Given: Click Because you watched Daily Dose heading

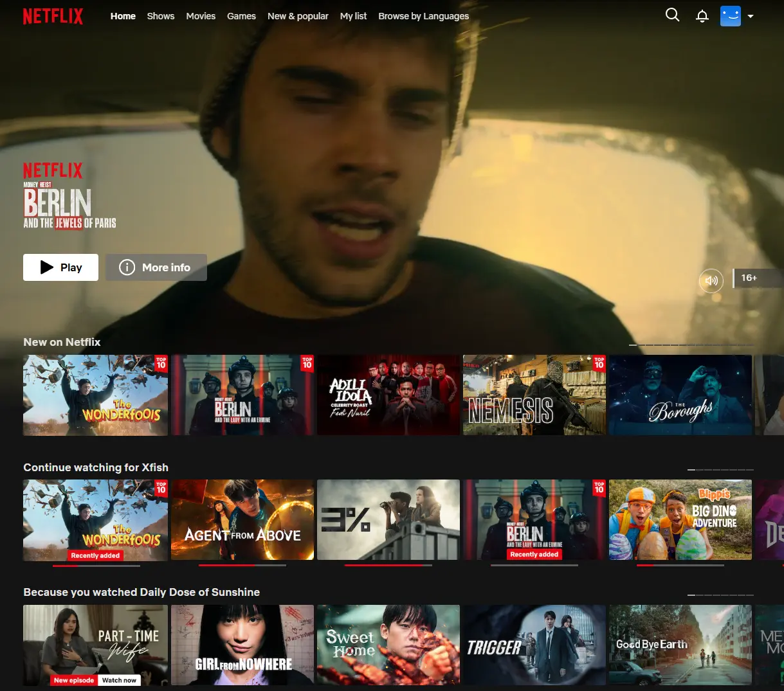Looking at the screenshot, I should tap(141, 592).
